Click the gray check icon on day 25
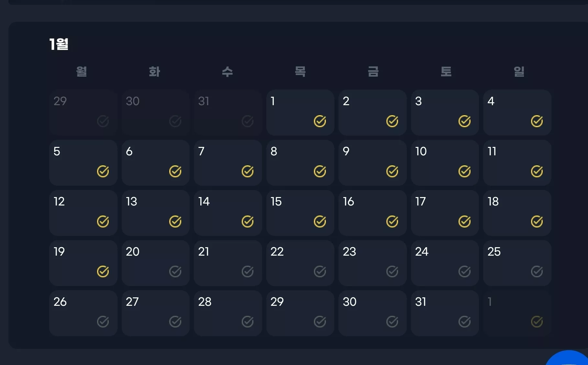 537,272
